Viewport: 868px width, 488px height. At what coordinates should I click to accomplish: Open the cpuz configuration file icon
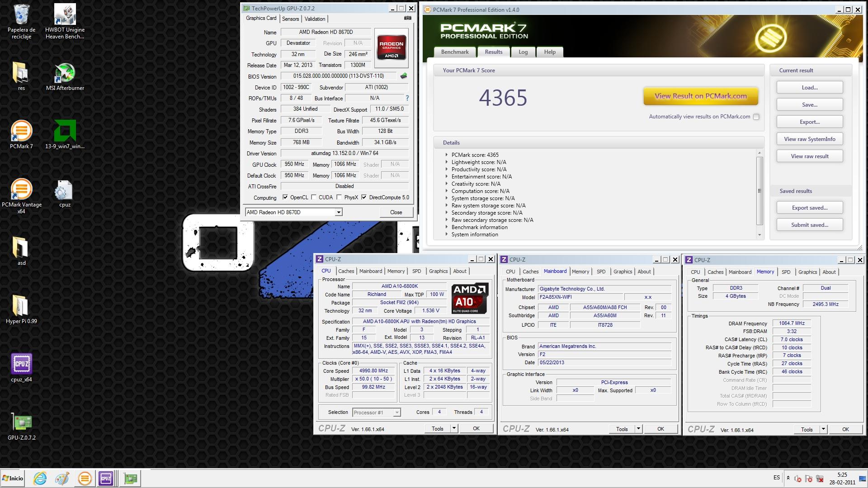point(65,193)
